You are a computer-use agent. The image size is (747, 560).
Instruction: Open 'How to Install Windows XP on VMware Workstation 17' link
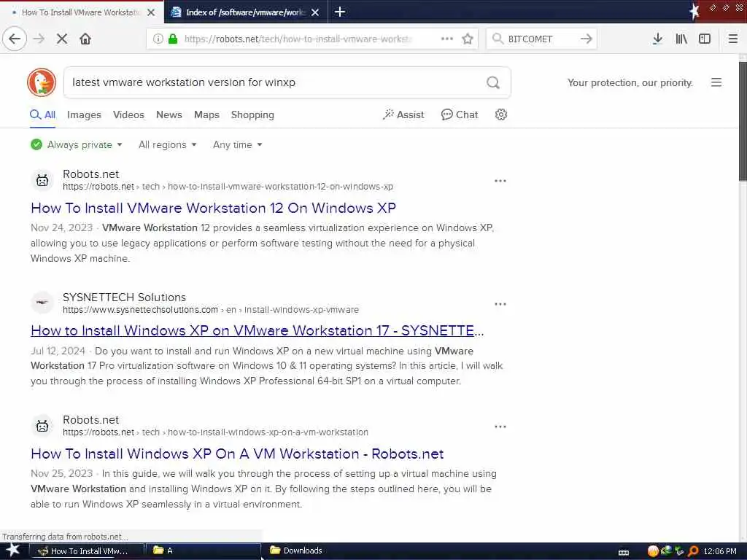(258, 330)
